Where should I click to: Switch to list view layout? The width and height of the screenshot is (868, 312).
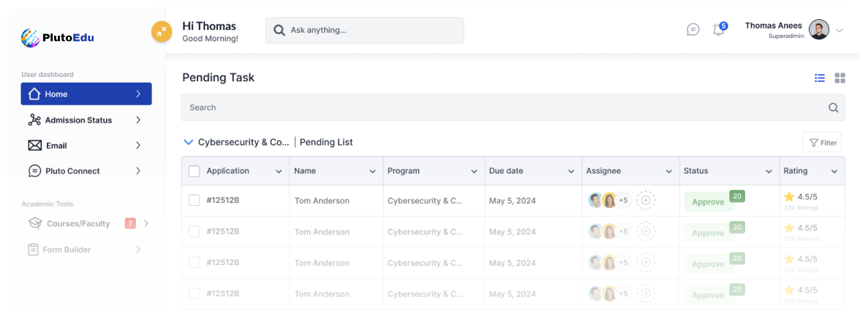[x=820, y=78]
